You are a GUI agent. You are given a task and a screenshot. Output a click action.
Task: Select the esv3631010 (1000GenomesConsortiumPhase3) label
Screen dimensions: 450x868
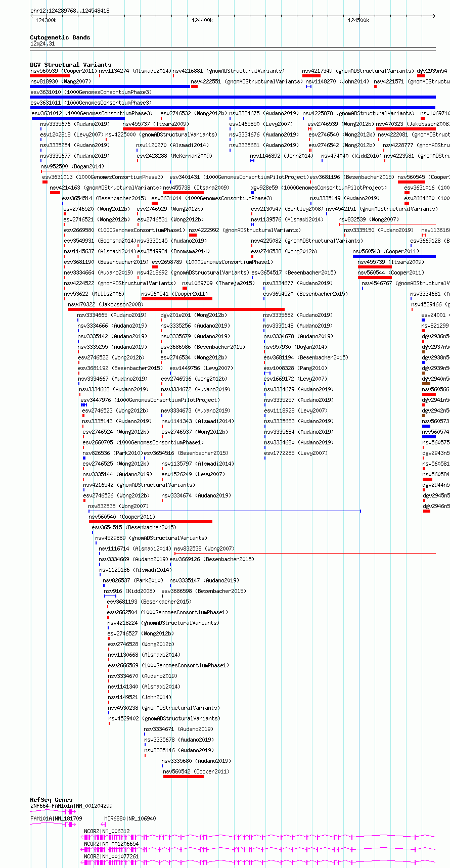tap(91, 93)
